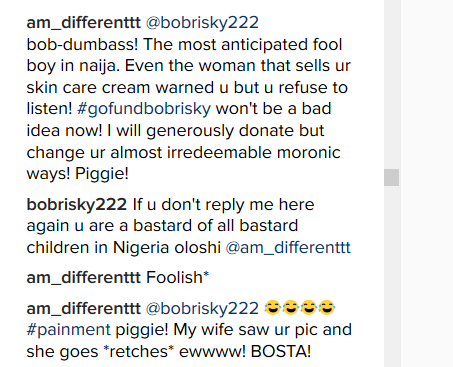Follow the @am_differenttt mention after 'oloshi'
This screenshot has height=367, width=453.
tap(288, 248)
